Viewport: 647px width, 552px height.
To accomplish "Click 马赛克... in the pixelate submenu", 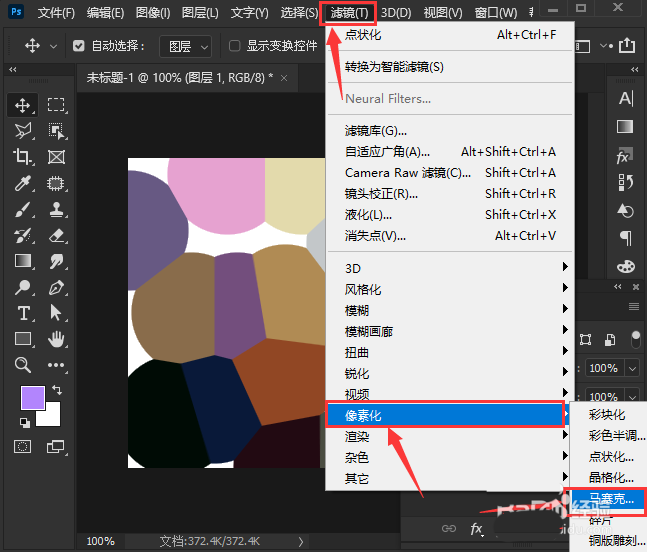I will (x=610, y=498).
